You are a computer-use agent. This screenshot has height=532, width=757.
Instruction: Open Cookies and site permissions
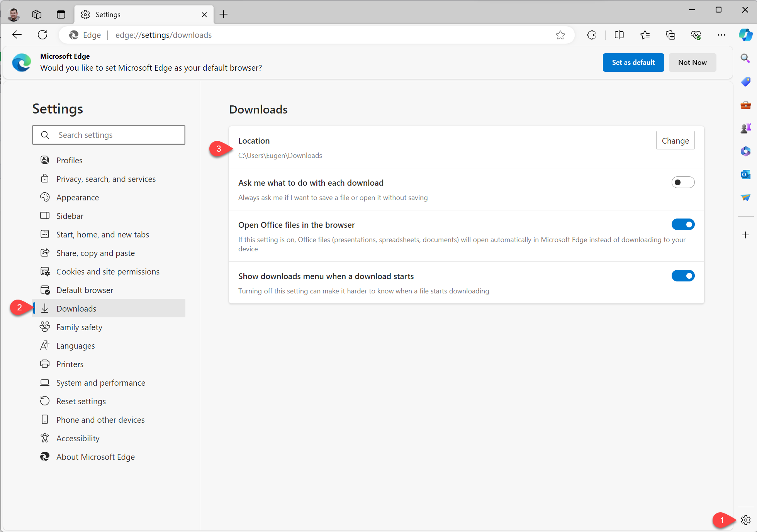[109, 271]
